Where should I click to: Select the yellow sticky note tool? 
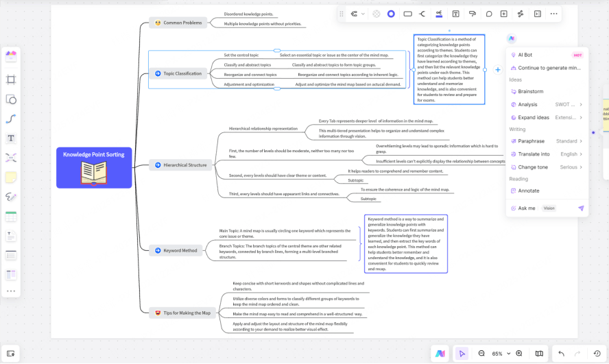click(x=11, y=178)
